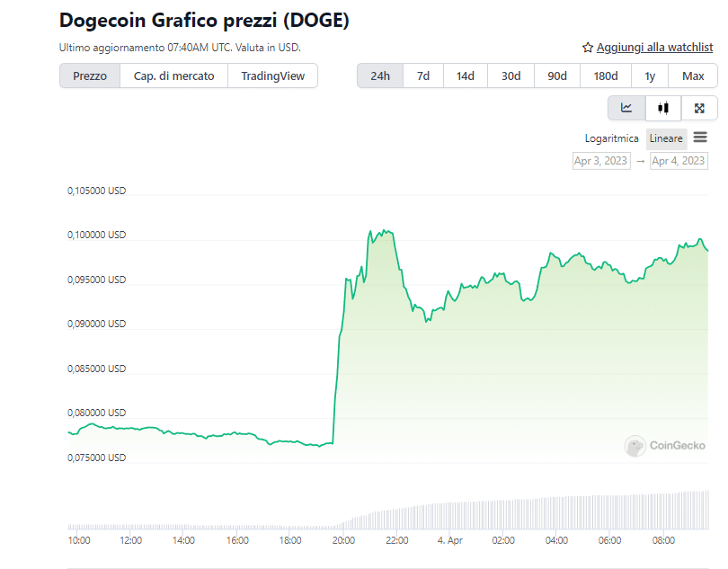Click the 22:00 time axis label
Image resolution: width=728 pixels, height=569 pixels.
[397, 540]
